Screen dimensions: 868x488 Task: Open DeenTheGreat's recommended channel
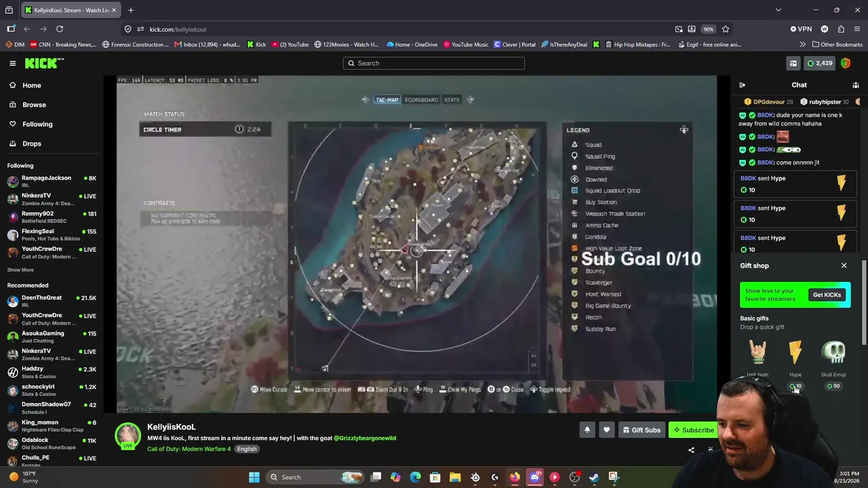click(x=52, y=301)
